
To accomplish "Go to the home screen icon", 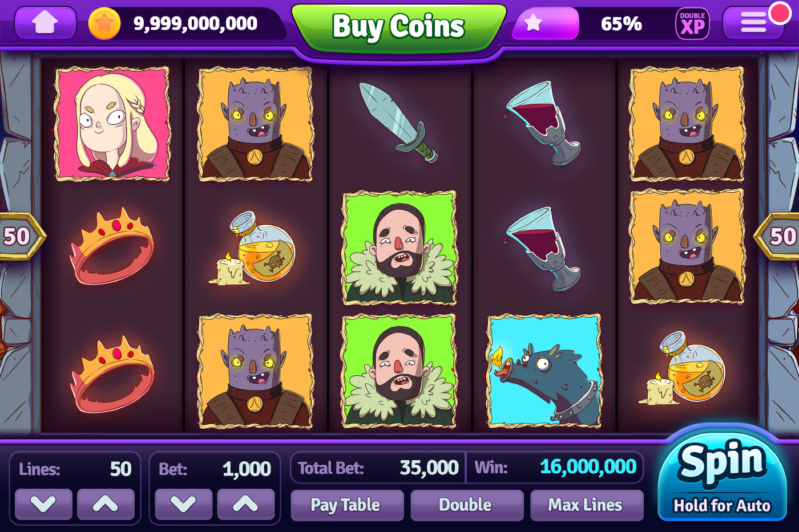I will (45, 23).
